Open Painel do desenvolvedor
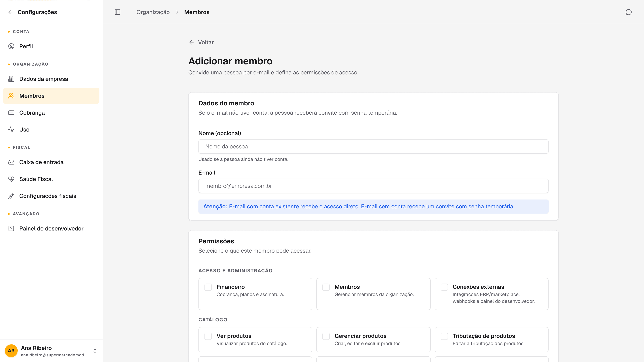This screenshot has height=362, width=644. point(51,228)
